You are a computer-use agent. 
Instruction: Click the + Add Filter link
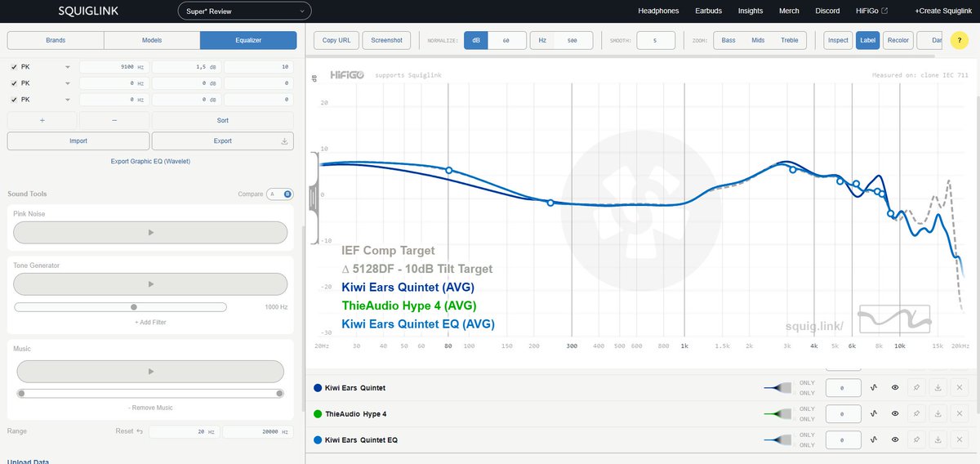(x=150, y=323)
